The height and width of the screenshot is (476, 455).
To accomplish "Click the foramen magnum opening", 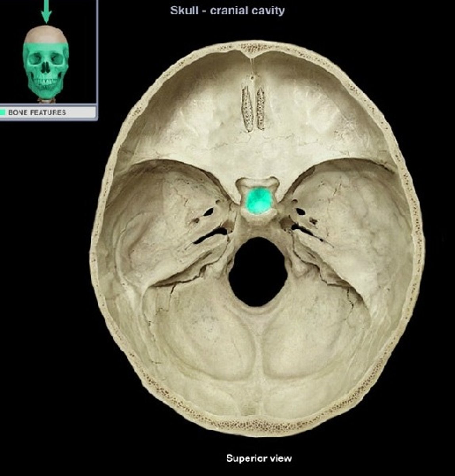I will tap(258, 272).
